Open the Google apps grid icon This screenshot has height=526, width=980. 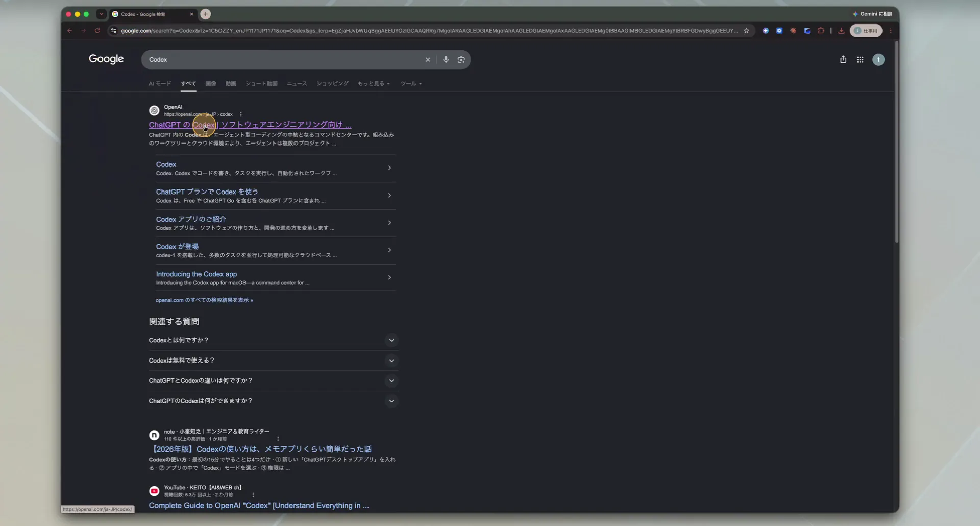click(x=860, y=60)
